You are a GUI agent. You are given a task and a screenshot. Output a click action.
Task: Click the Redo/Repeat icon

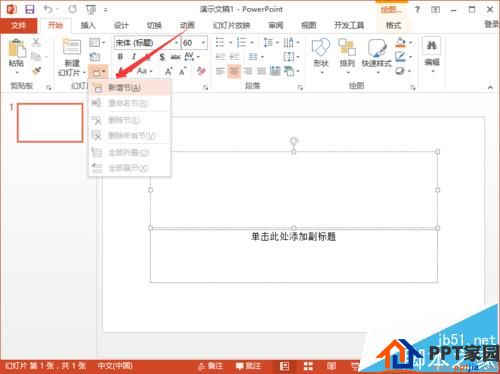[x=72, y=9]
